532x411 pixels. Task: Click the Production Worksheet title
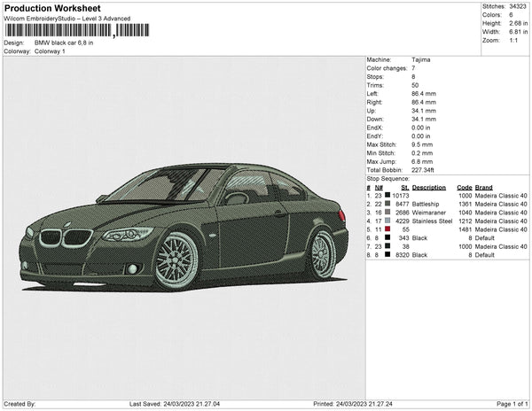(53, 9)
